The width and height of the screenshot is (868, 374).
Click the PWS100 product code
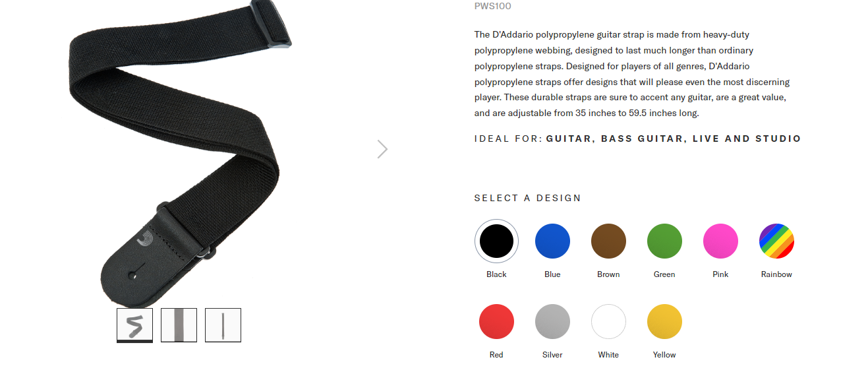pos(492,7)
